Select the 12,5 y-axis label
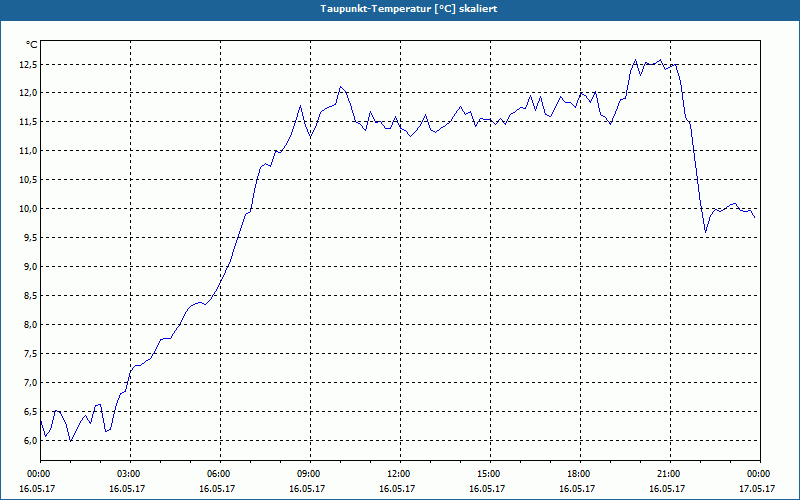This screenshot has width=800, height=500. tap(28, 64)
